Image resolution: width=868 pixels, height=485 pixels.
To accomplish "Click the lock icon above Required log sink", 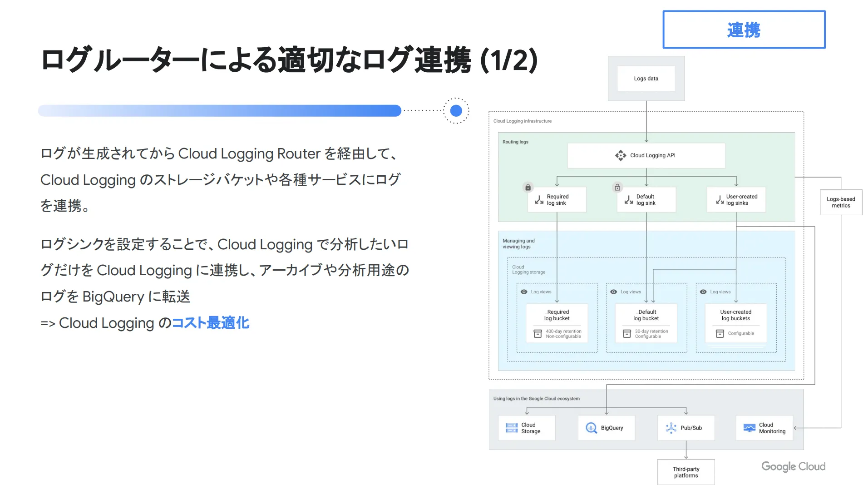I will [528, 187].
